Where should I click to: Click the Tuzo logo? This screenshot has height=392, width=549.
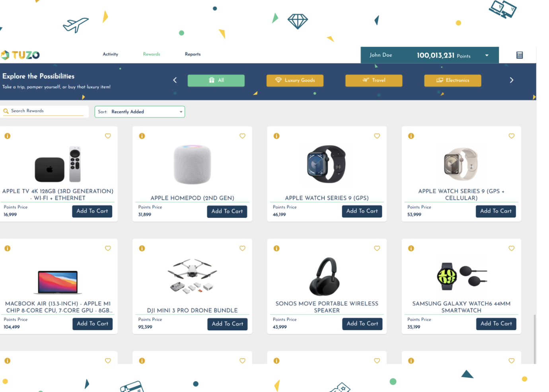[x=20, y=55]
